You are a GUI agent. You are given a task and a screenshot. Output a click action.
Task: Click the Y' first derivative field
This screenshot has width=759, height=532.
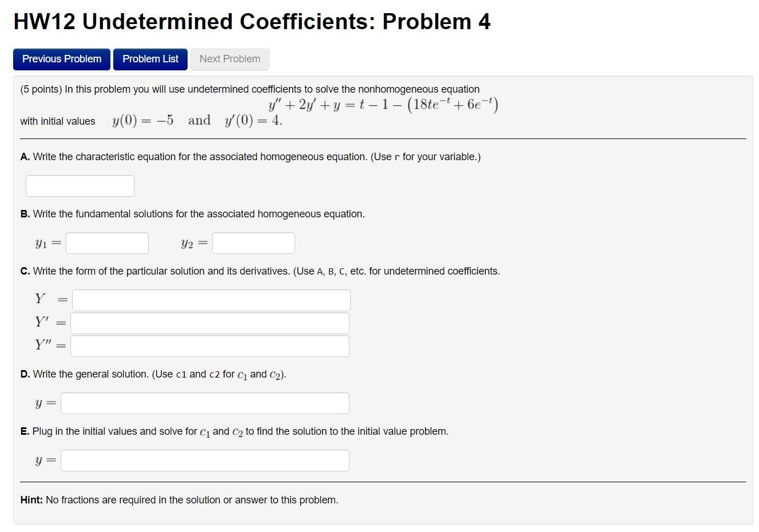210,322
